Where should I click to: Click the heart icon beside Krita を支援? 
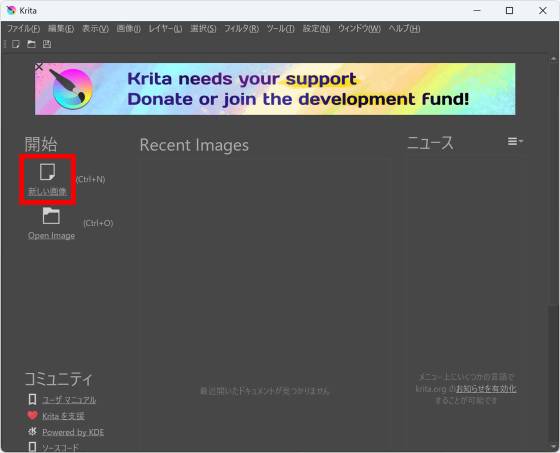[x=32, y=415]
